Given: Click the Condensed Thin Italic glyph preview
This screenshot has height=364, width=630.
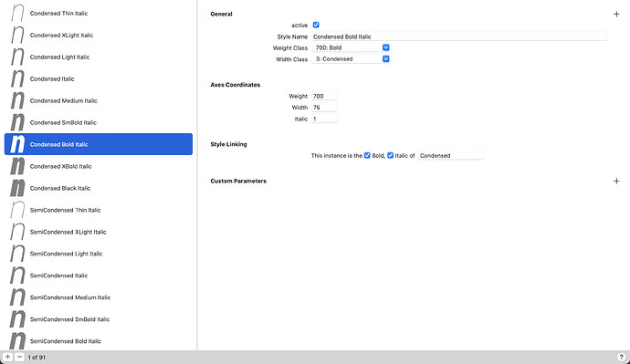Looking at the screenshot, I should [x=17, y=14].
